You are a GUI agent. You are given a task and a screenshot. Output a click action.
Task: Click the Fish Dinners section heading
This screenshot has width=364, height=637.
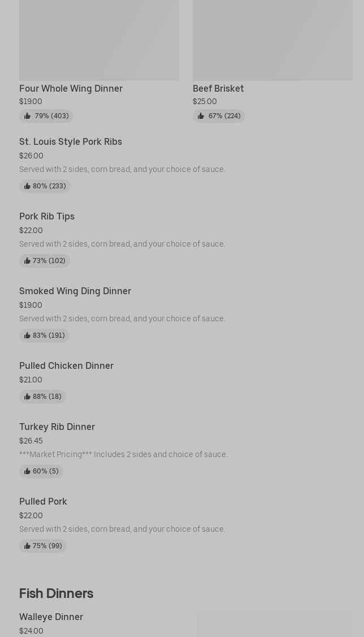click(x=56, y=593)
